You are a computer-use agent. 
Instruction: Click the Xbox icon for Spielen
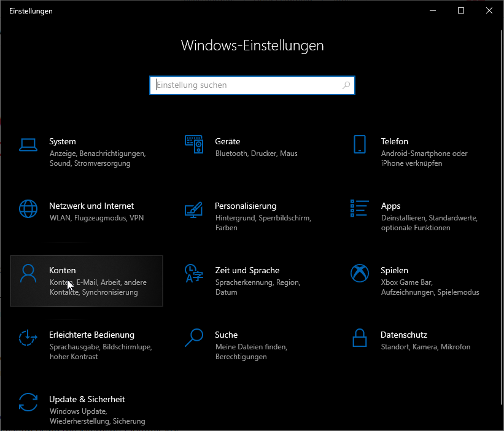(360, 273)
